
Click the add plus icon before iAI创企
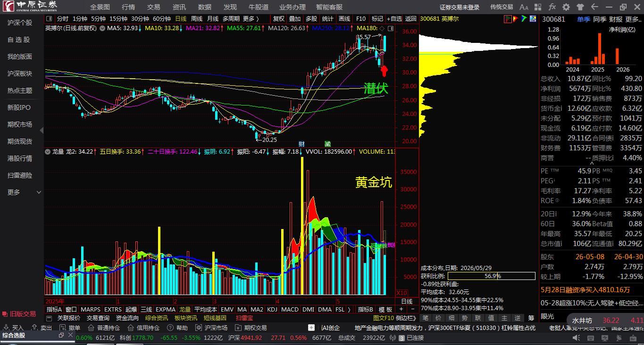pos(311,328)
